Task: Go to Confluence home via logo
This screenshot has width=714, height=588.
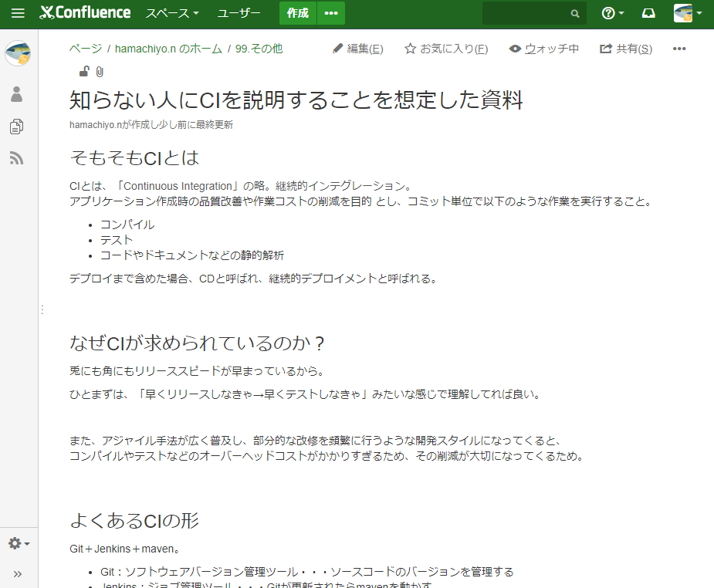Action: pos(85,13)
